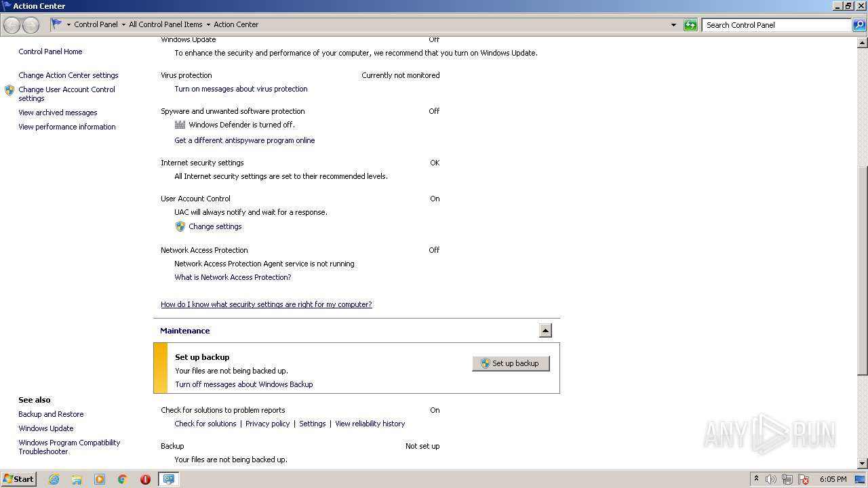Image resolution: width=868 pixels, height=488 pixels.
Task: Open View archived messages
Action: tap(58, 113)
